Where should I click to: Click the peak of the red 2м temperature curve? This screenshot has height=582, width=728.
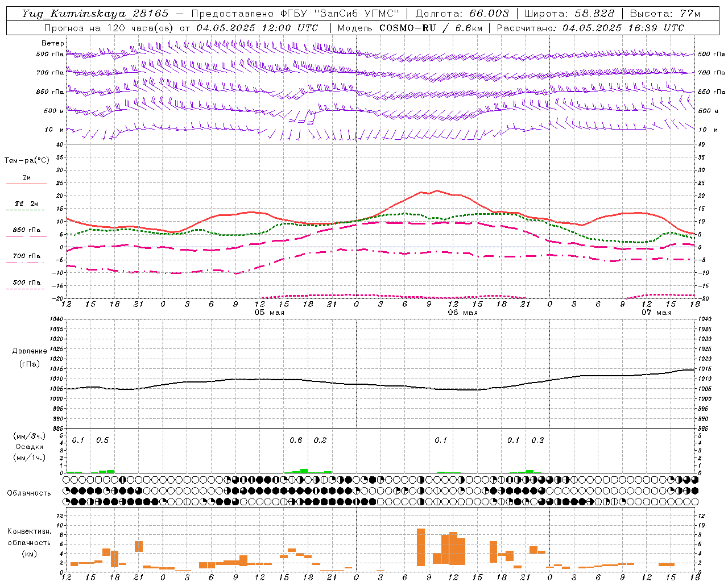437,190
